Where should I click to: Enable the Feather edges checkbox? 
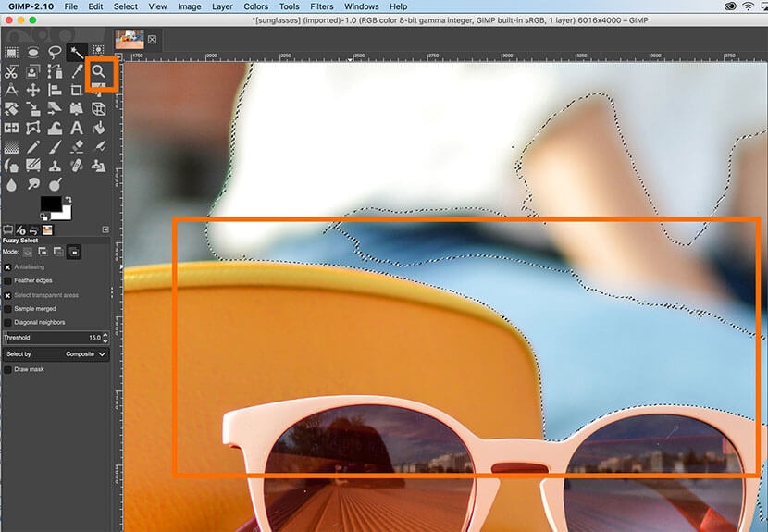pyautogui.click(x=8, y=280)
